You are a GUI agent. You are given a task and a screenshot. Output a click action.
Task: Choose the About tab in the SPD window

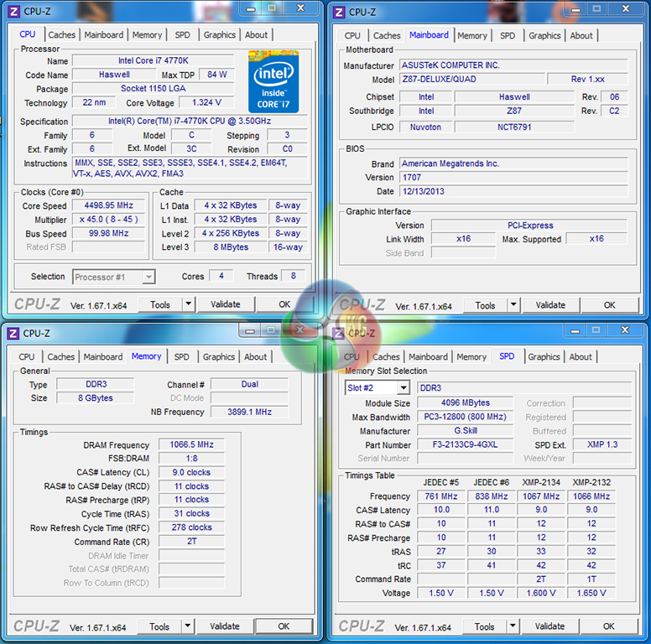pyautogui.click(x=581, y=357)
